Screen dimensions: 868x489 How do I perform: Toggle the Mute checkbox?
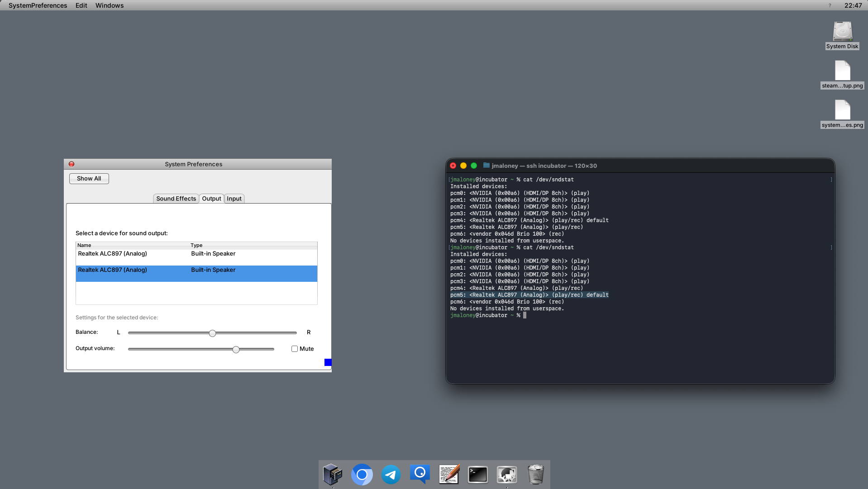295,349
